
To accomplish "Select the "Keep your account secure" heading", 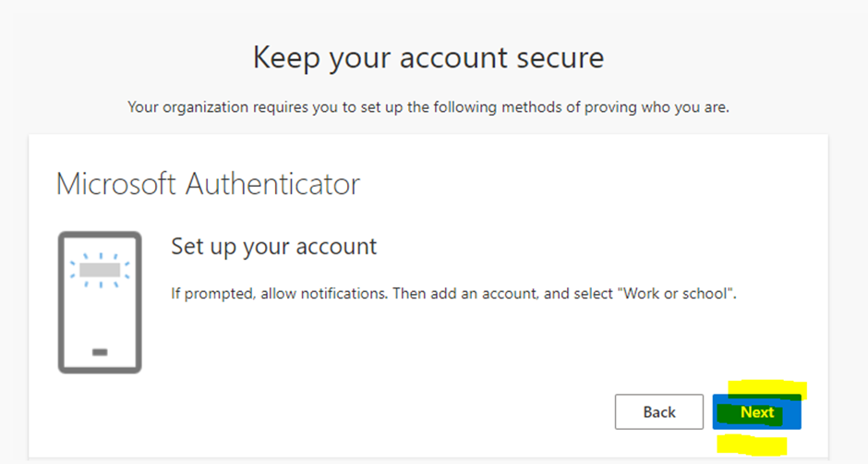I will point(428,58).
